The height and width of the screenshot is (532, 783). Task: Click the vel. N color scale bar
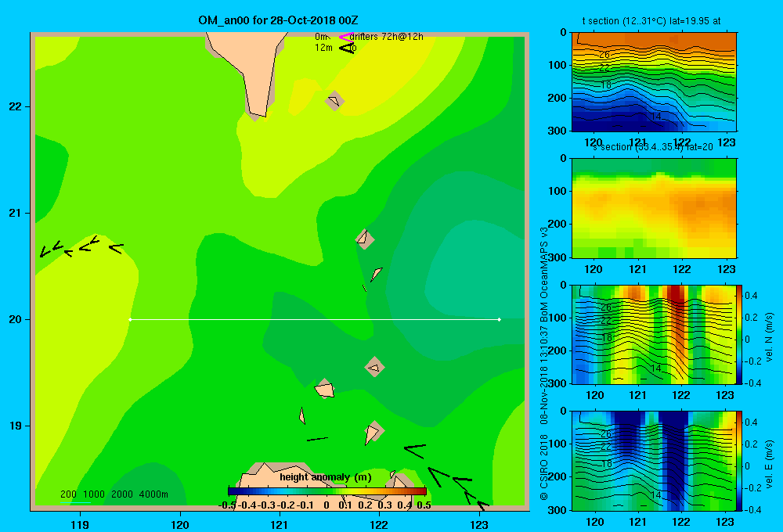(x=739, y=334)
